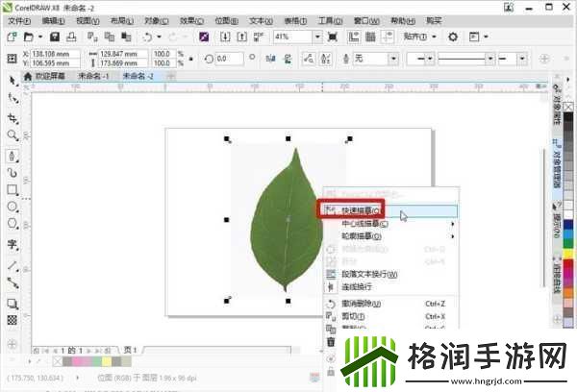The image size is (577, 392).
Task: Select the Parallel Dimension line tool
Action: 13,265
